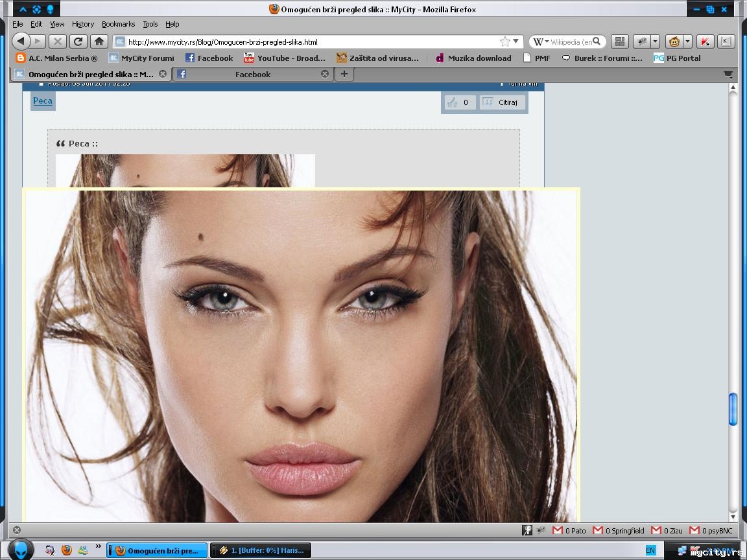Viewport: 747px width, 560px height.
Task: Check Gmail account 0 Zizu
Action: point(667,530)
